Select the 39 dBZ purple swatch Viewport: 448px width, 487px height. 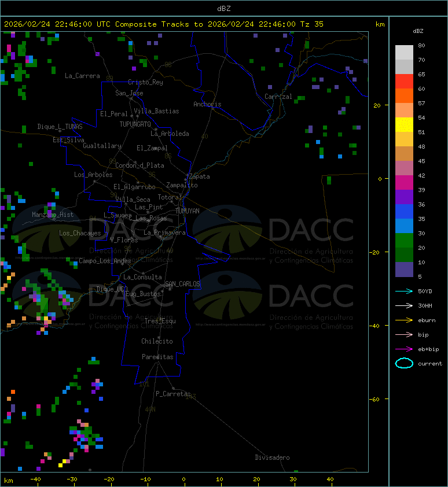coord(404,197)
